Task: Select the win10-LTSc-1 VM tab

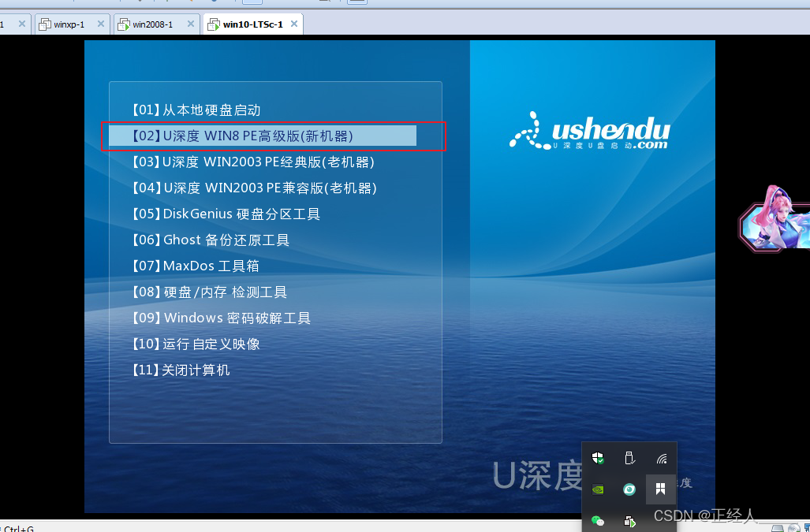Action: pyautogui.click(x=252, y=24)
